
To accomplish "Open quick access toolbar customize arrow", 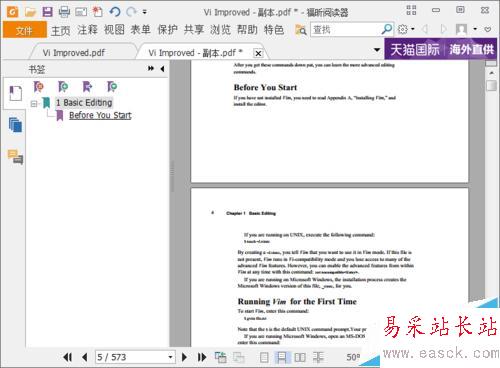I will coord(144,12).
